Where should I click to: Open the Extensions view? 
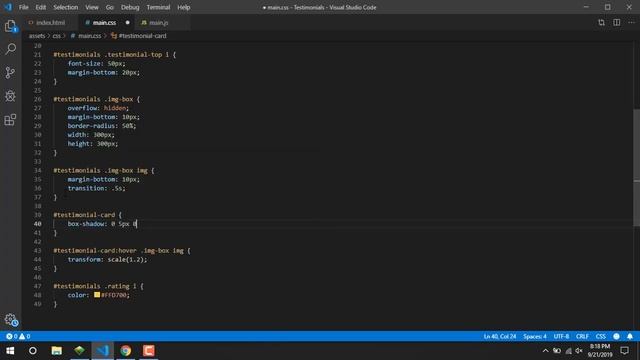(x=11, y=120)
